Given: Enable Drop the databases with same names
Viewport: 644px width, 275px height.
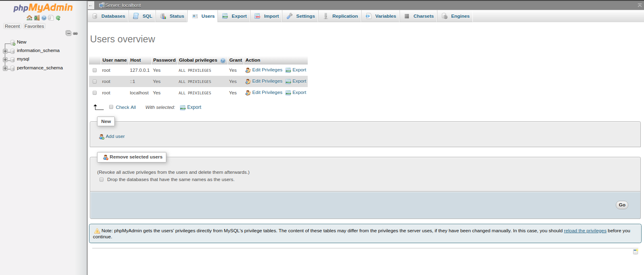Looking at the screenshot, I should (101, 180).
